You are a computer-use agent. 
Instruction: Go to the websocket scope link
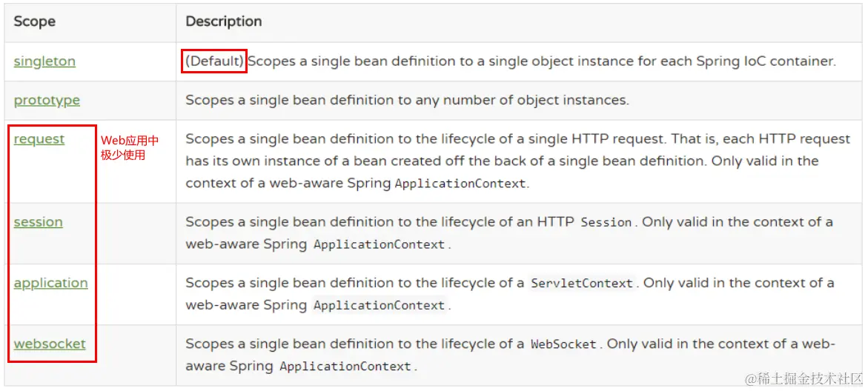pos(50,344)
